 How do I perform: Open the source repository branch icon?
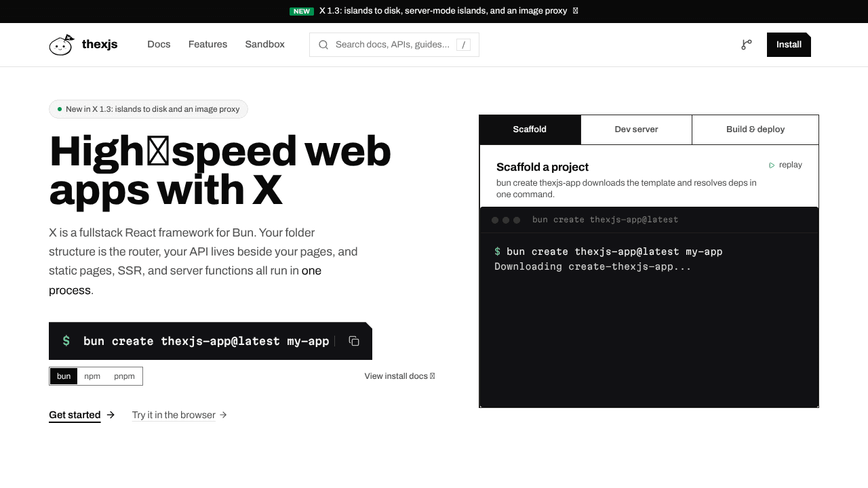click(747, 45)
